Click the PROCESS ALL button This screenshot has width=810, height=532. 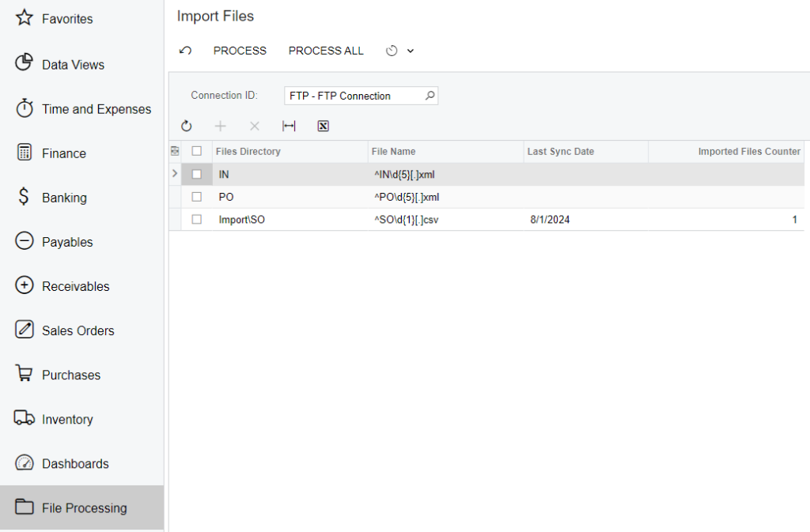pos(326,51)
